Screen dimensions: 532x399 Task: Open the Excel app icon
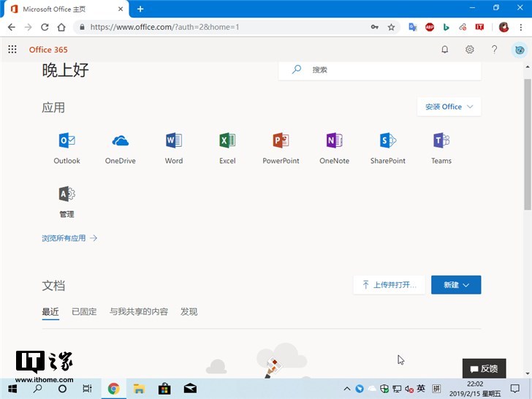227,141
